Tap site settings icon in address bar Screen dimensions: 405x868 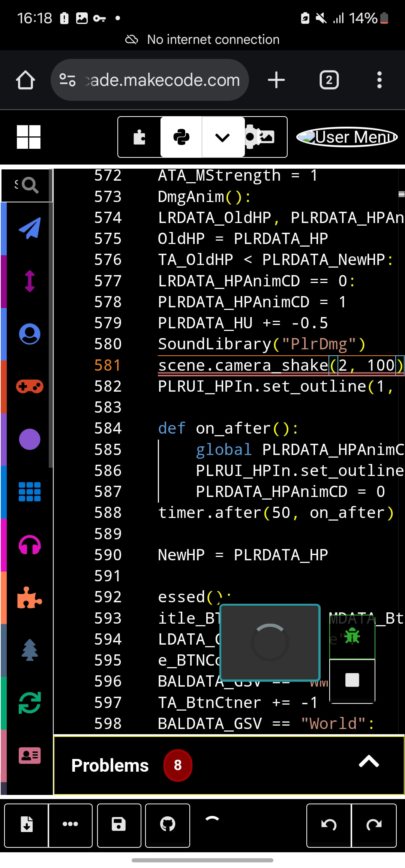pos(68,80)
